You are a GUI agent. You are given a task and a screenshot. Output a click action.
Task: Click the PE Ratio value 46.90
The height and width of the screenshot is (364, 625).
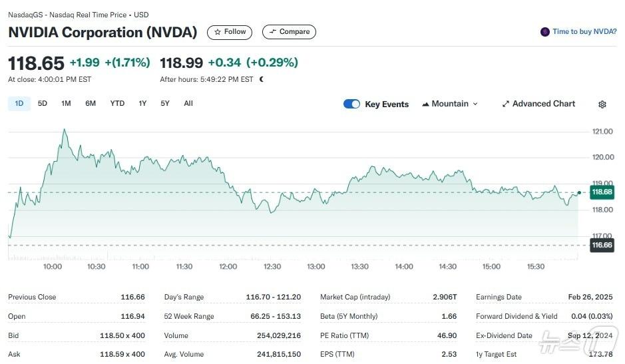[447, 335]
